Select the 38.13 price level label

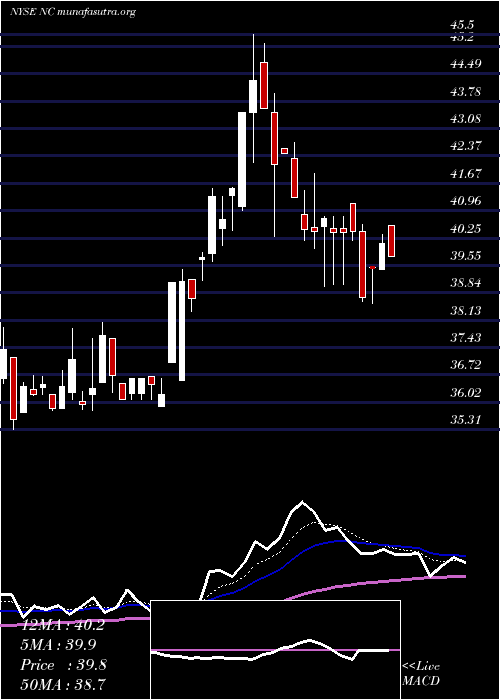tap(466, 311)
